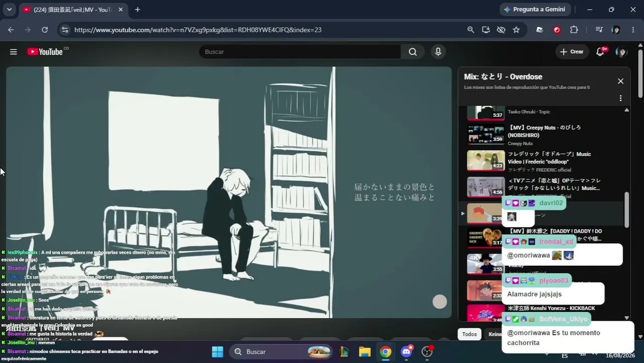Click the Windows taskbar Buscar search box
Viewport: 644px width, 363px height.
coord(281,351)
